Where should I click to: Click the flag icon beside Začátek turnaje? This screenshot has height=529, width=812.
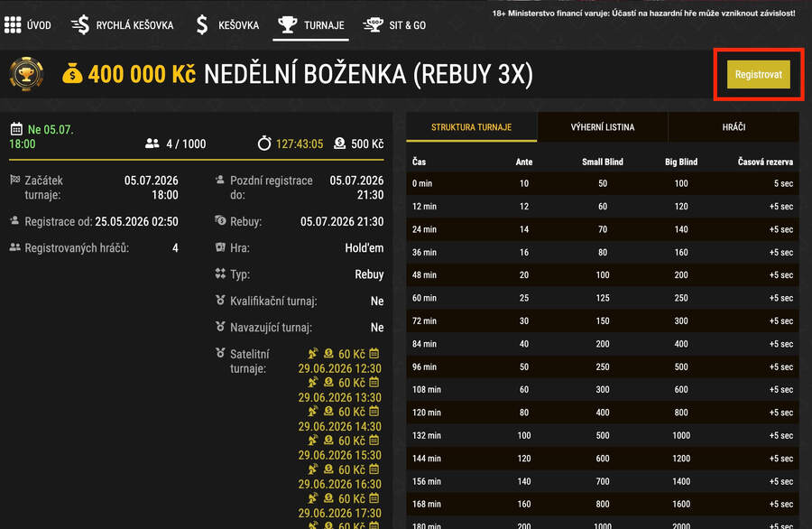point(15,180)
